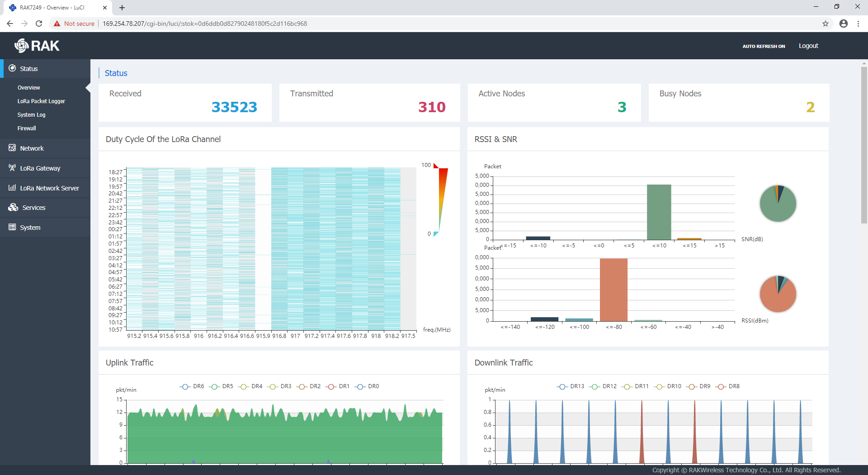This screenshot has height=475, width=868.
Task: Click the top handle of duty cycle color scale
Action: click(436, 166)
